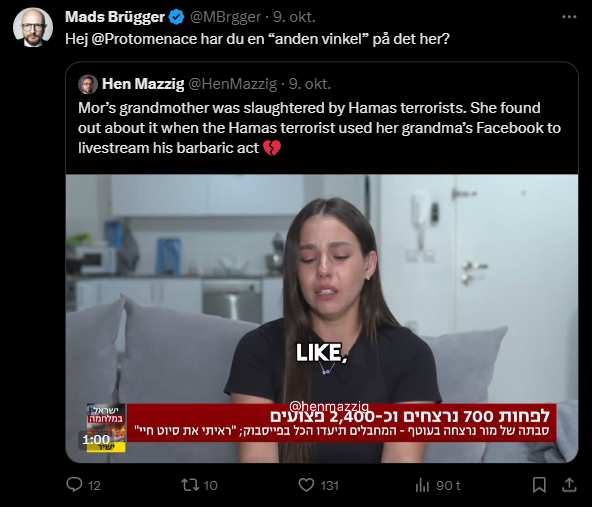Open the three-dot more options menu
This screenshot has width=592, height=507.
point(569,17)
